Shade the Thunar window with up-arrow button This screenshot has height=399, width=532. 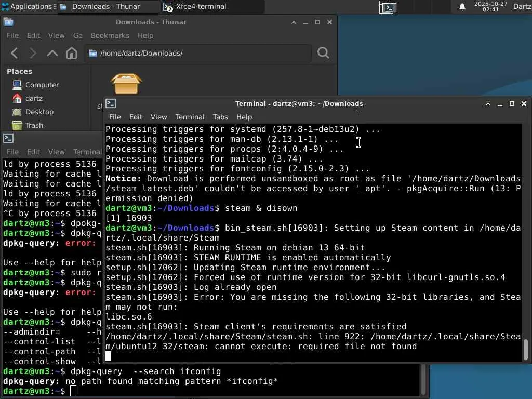[x=294, y=22]
